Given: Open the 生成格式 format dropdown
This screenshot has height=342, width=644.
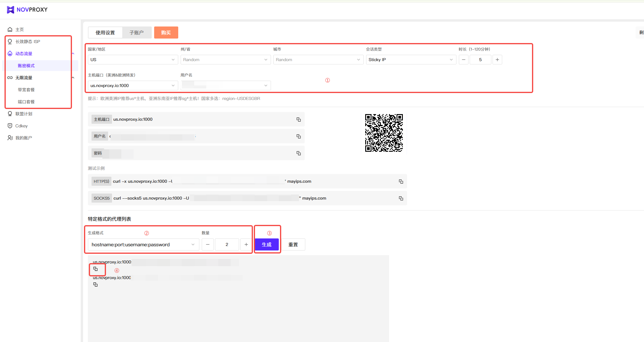Looking at the screenshot, I should pos(143,244).
